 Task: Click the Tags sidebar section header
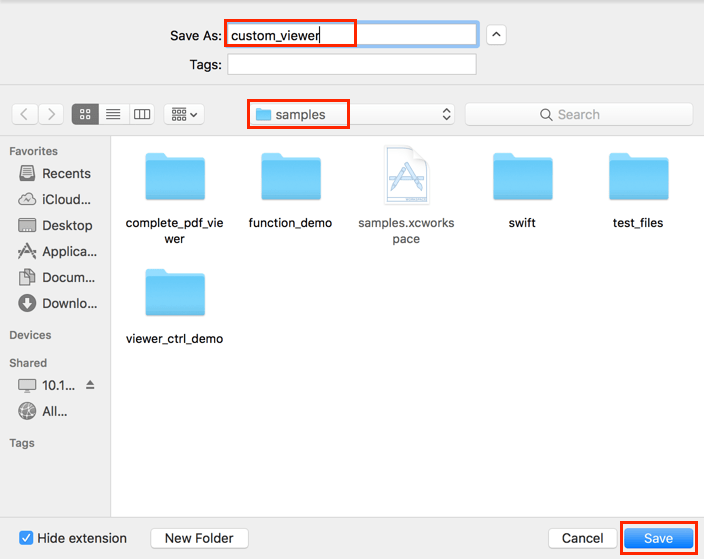(22, 443)
